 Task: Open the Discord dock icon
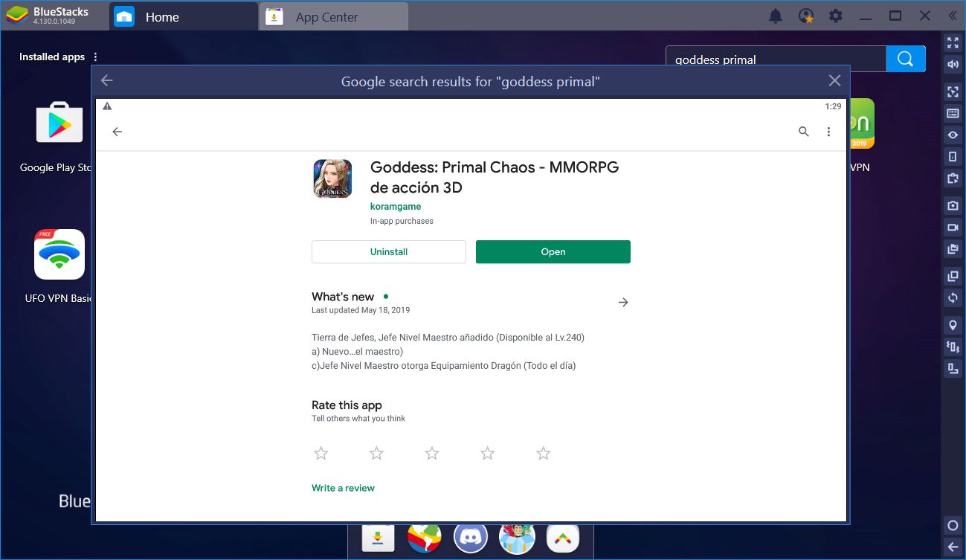(x=470, y=538)
